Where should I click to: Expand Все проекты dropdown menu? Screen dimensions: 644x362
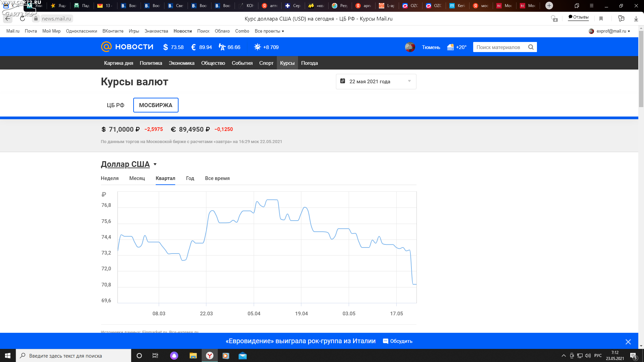click(x=269, y=31)
